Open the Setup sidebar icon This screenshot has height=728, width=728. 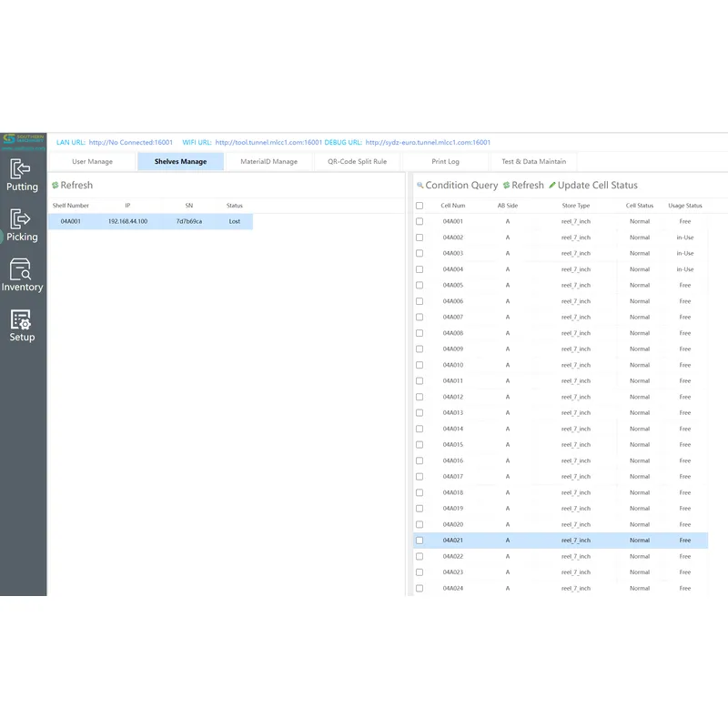[22, 325]
